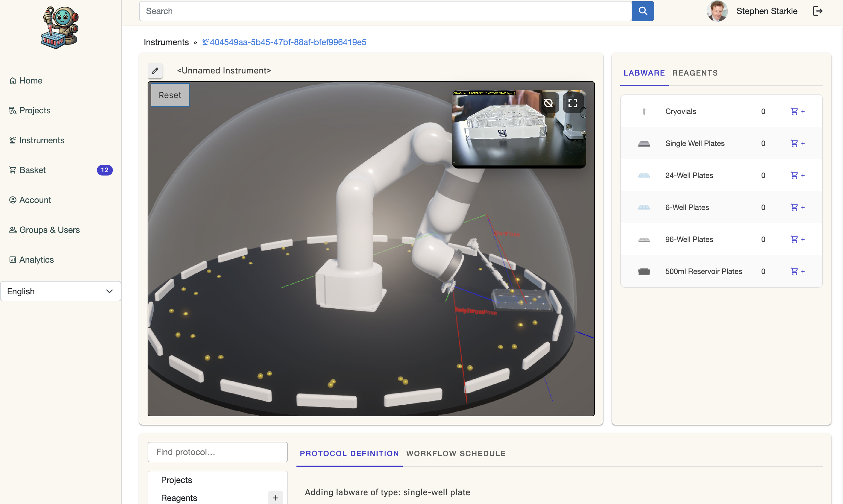Disable the camera overlay with slashed-circle icon

coord(548,103)
